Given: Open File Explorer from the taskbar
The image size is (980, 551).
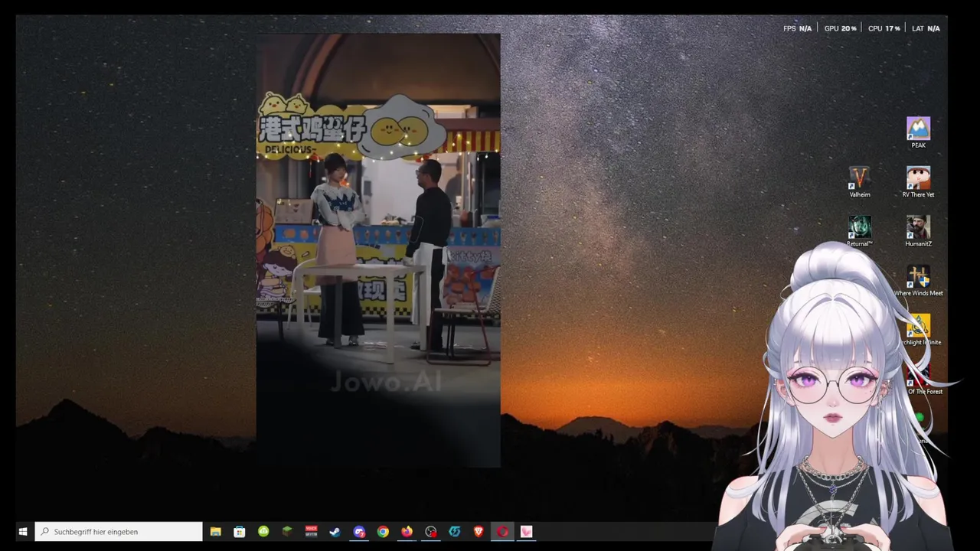Looking at the screenshot, I should tap(216, 531).
